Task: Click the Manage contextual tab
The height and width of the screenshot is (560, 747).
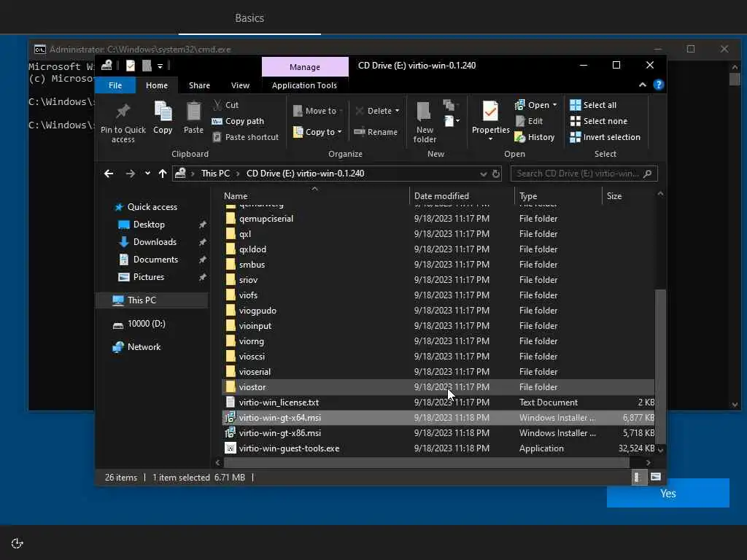Action: pyautogui.click(x=305, y=67)
